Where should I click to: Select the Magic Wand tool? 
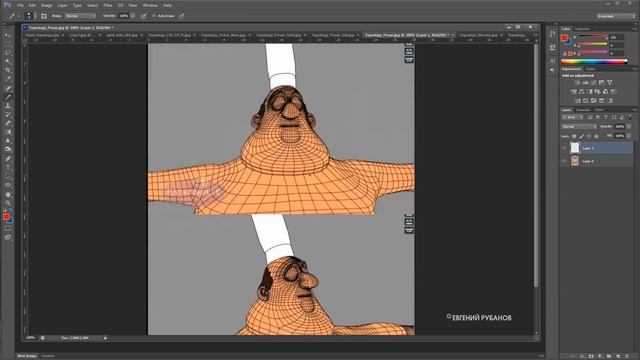8,62
